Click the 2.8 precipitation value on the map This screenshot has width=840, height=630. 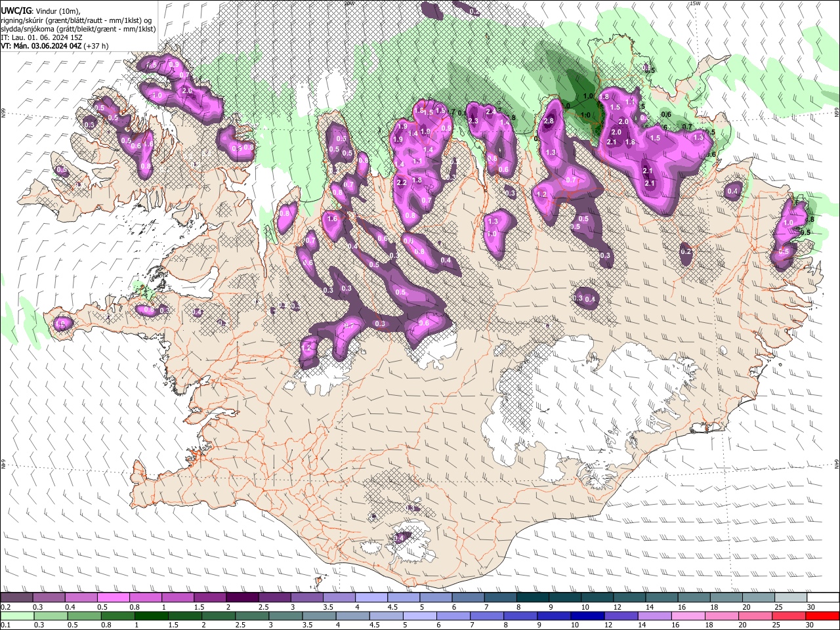(549, 121)
